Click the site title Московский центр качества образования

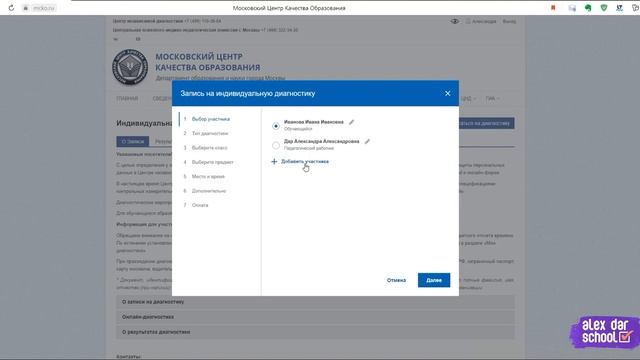click(x=208, y=62)
